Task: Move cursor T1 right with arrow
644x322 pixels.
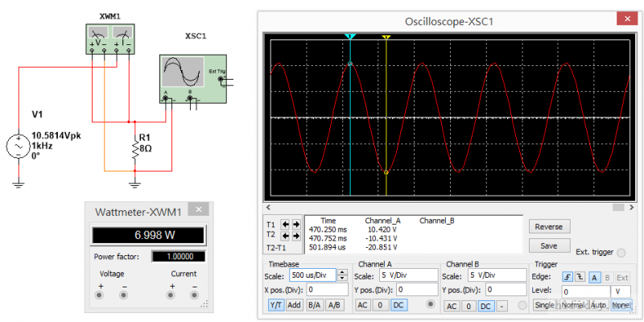Action: [x=296, y=225]
